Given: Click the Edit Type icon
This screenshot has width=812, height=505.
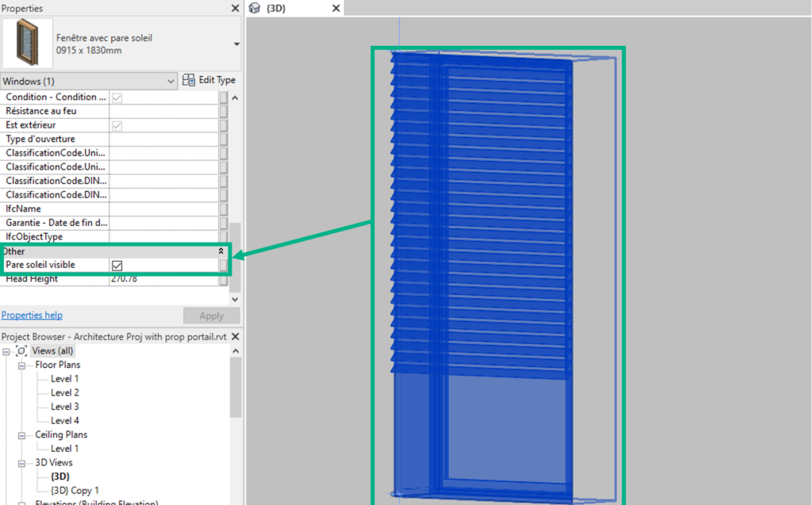Looking at the screenshot, I should (x=189, y=80).
